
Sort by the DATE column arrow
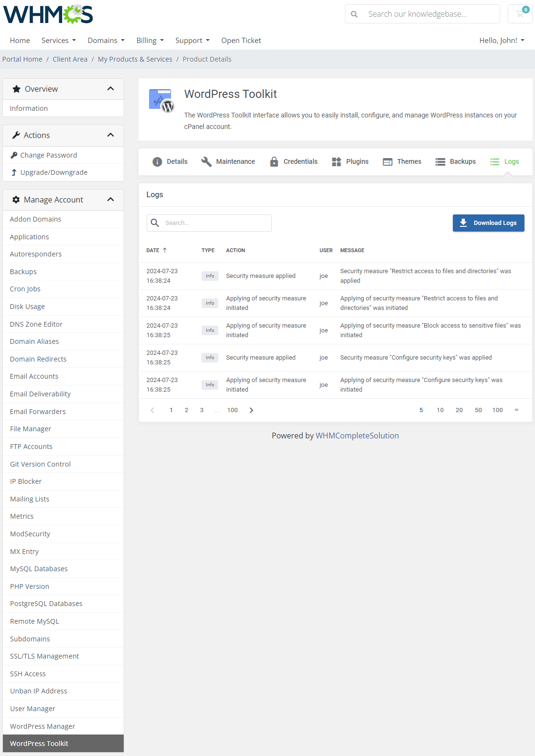tap(165, 250)
